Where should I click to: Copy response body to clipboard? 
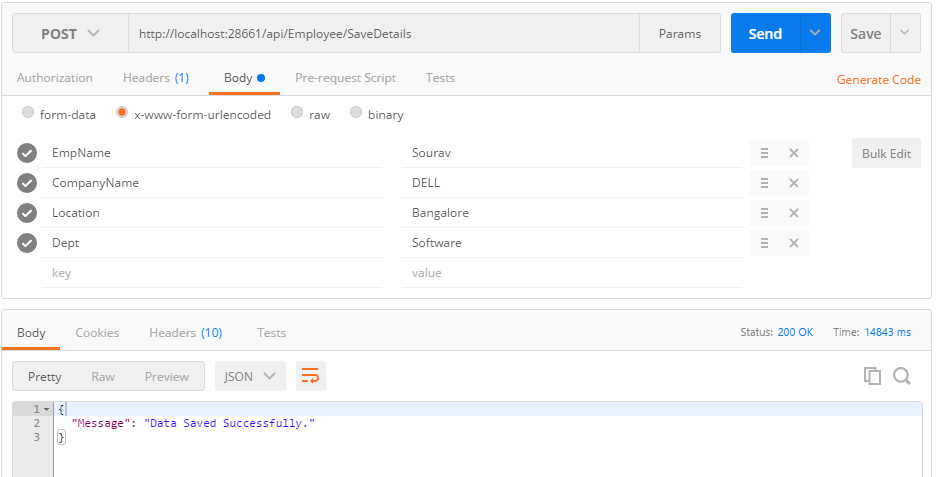(x=872, y=376)
